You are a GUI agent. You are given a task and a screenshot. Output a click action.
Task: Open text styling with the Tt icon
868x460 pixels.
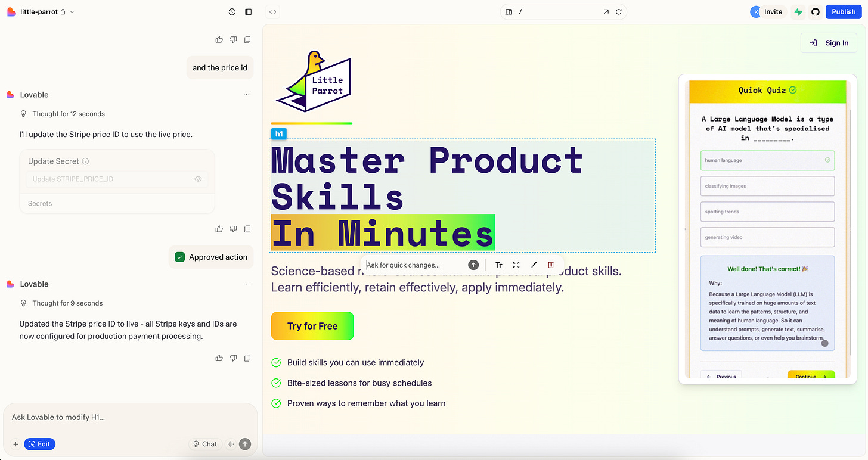pos(498,265)
